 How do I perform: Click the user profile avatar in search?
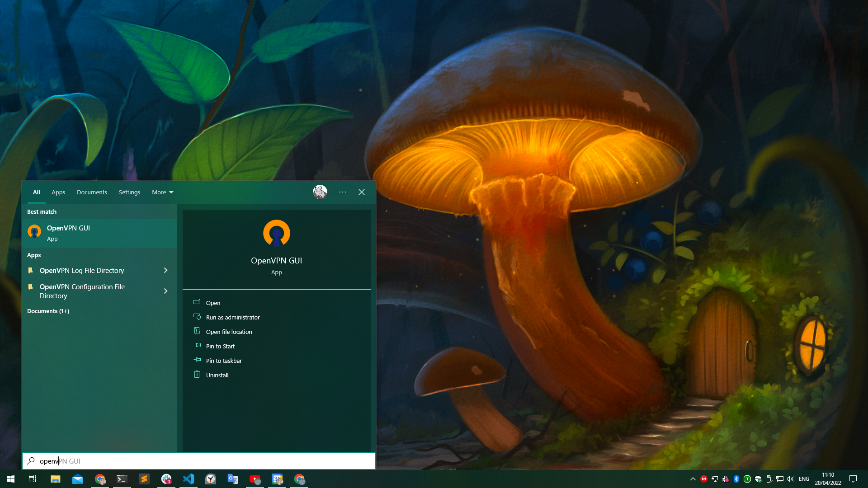click(x=320, y=192)
